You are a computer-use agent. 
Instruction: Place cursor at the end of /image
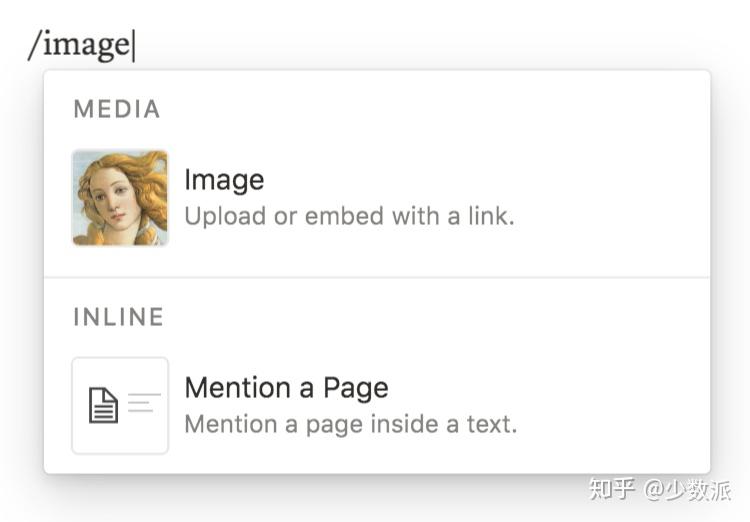click(133, 45)
